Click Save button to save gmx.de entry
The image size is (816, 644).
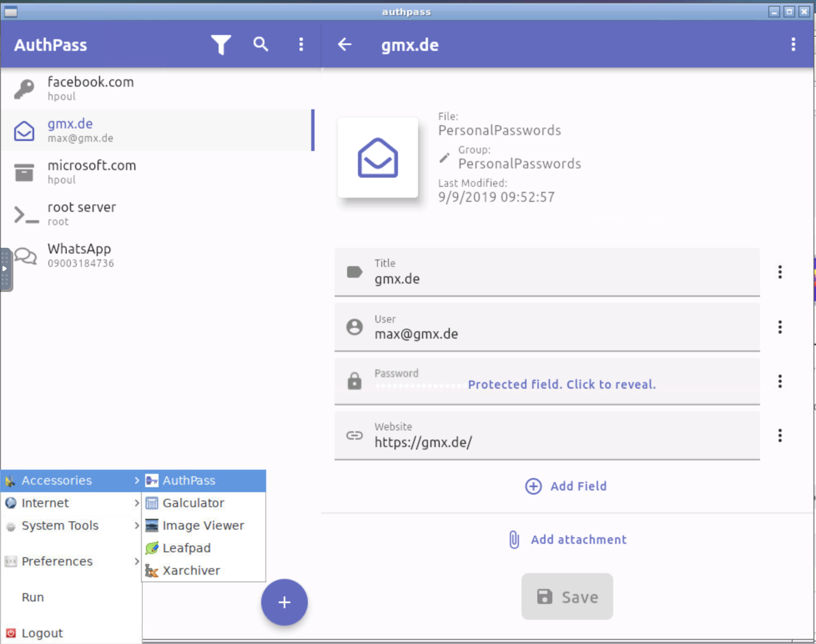[x=566, y=597]
